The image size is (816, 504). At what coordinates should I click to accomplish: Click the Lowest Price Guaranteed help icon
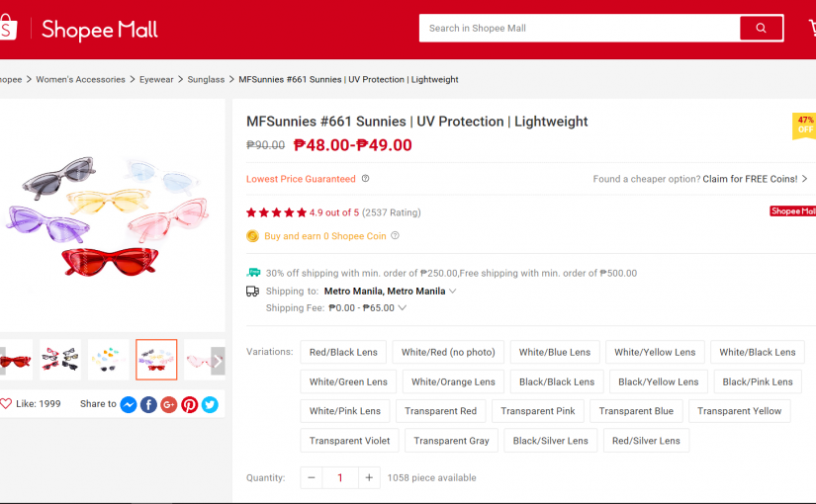pyautogui.click(x=365, y=179)
